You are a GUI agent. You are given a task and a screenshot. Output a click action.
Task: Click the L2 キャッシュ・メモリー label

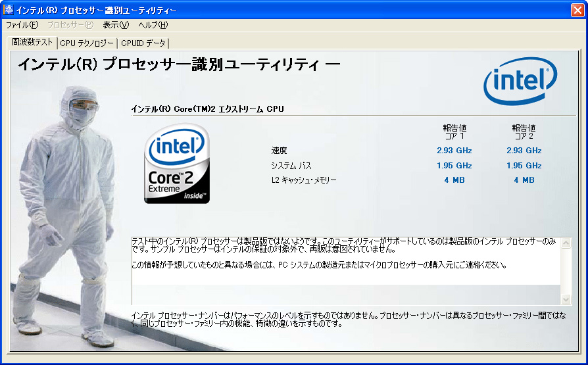[x=304, y=180]
